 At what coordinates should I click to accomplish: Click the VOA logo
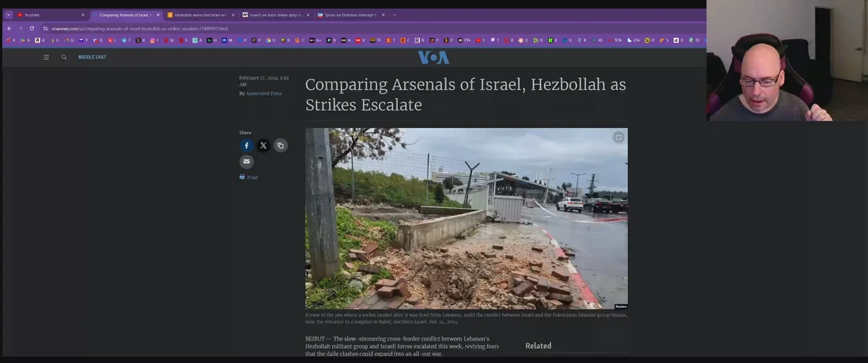433,58
